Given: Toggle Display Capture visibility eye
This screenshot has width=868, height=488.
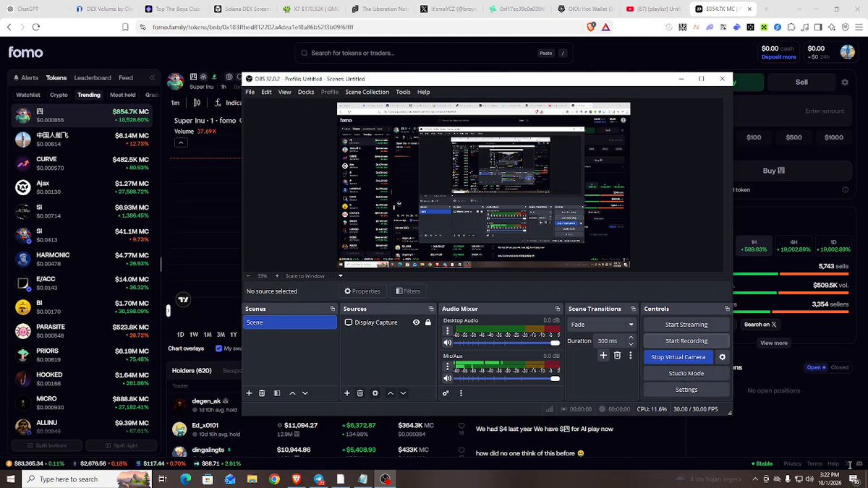Looking at the screenshot, I should (x=416, y=322).
